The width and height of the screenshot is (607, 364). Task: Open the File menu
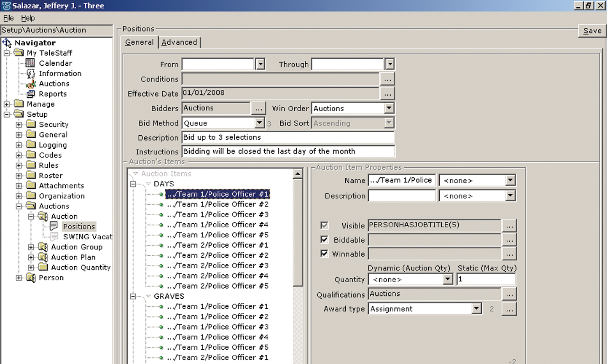click(x=8, y=18)
